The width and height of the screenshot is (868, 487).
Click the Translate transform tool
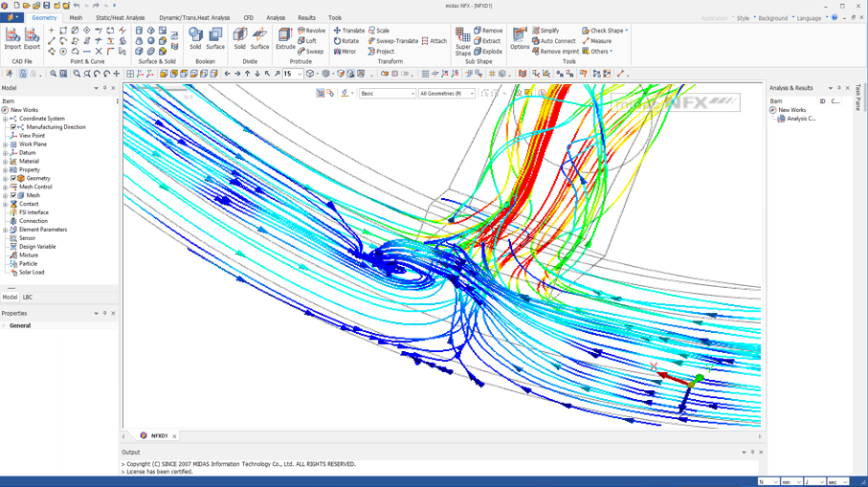[348, 31]
